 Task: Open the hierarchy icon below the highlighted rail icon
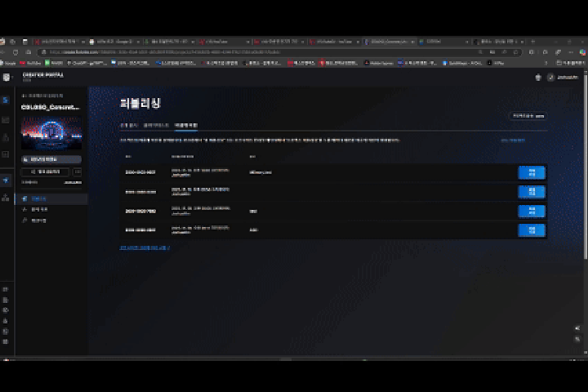click(6, 198)
